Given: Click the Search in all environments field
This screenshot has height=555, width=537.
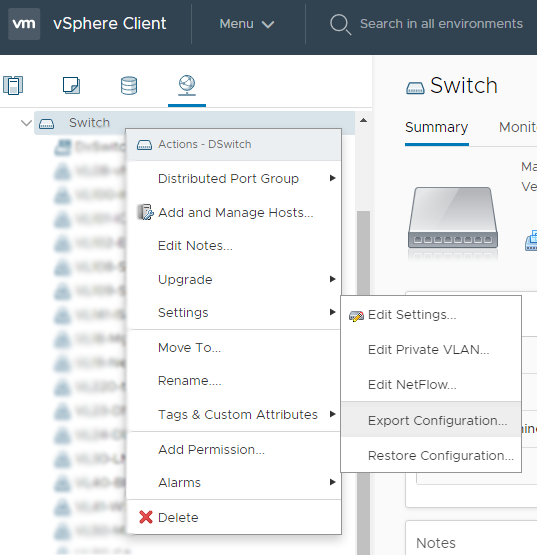Looking at the screenshot, I should click(x=441, y=24).
